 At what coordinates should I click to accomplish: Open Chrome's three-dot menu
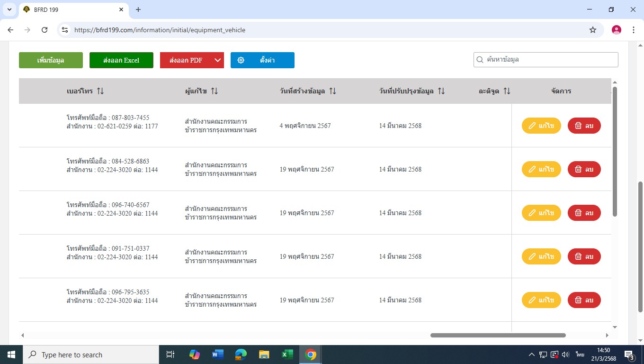pyautogui.click(x=634, y=30)
